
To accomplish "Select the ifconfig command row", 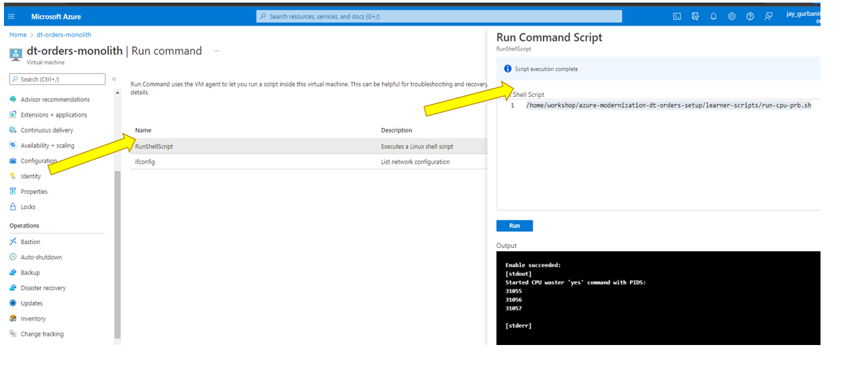I will (x=145, y=162).
